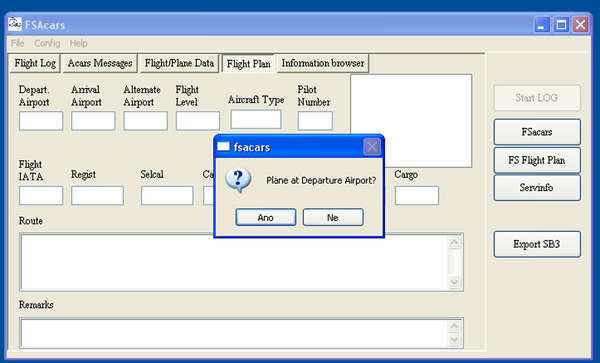Viewport: 600px width, 363px height.
Task: Focus the Selcal input field
Action: point(167,196)
